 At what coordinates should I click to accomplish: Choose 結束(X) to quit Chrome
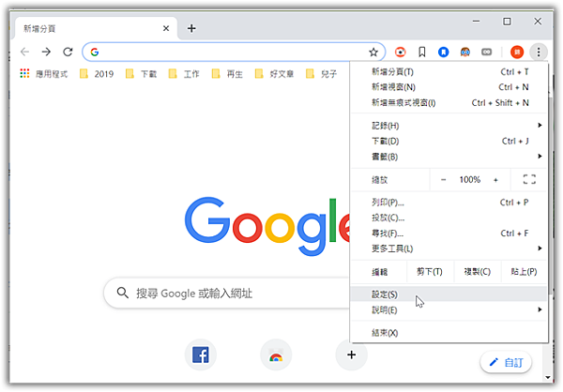click(449, 333)
